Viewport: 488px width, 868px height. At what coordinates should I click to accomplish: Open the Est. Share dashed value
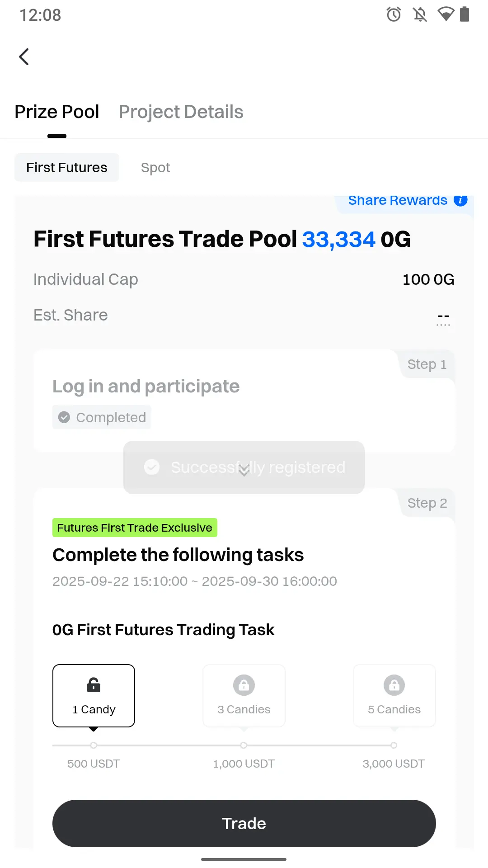coord(443,317)
